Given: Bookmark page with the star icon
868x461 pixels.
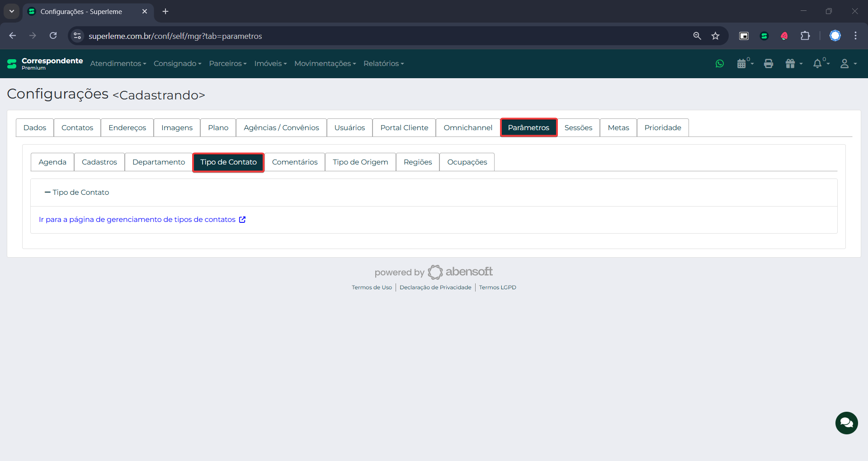Looking at the screenshot, I should 715,36.
